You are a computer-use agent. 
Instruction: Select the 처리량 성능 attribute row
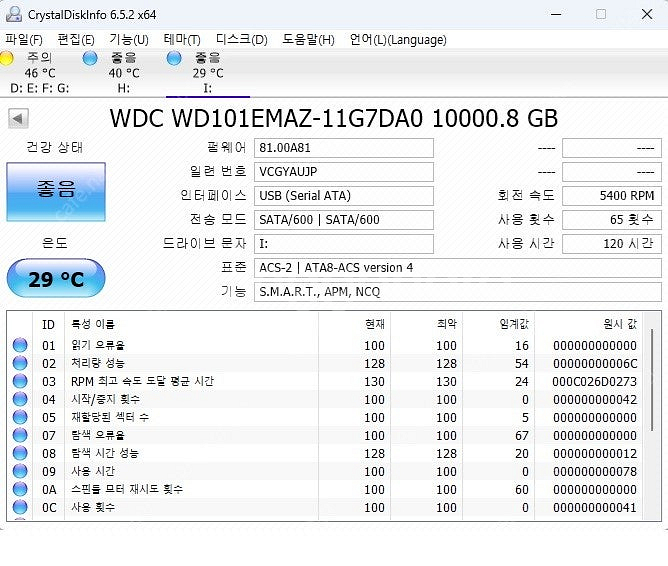pyautogui.click(x=325, y=363)
